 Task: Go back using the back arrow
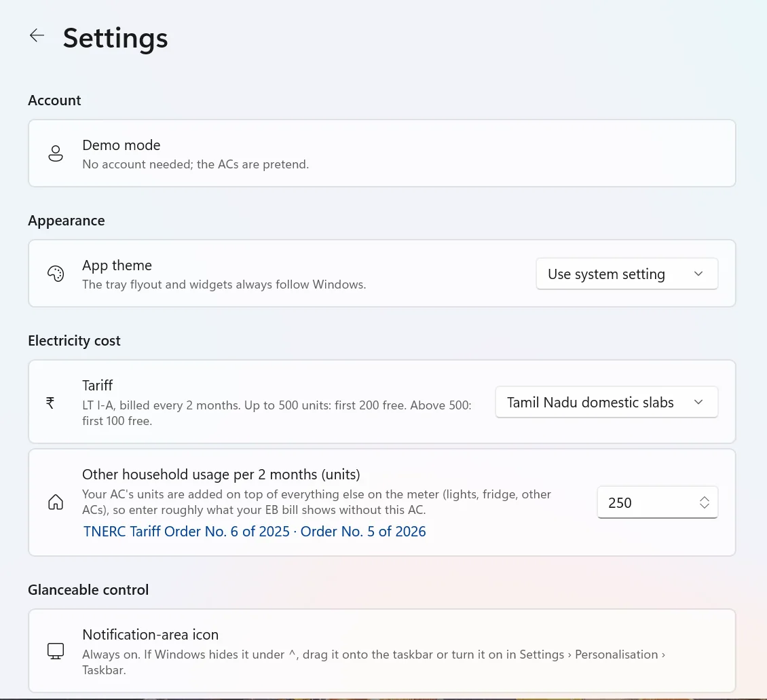point(37,36)
